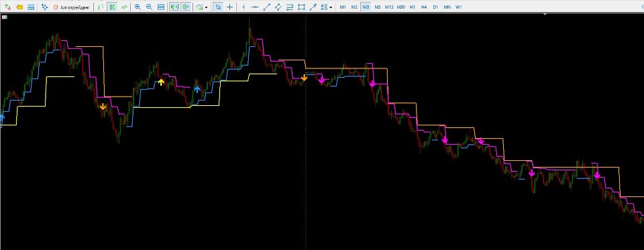Switch timeframe to MN
The width and height of the screenshot is (644, 250).
click(447, 7)
